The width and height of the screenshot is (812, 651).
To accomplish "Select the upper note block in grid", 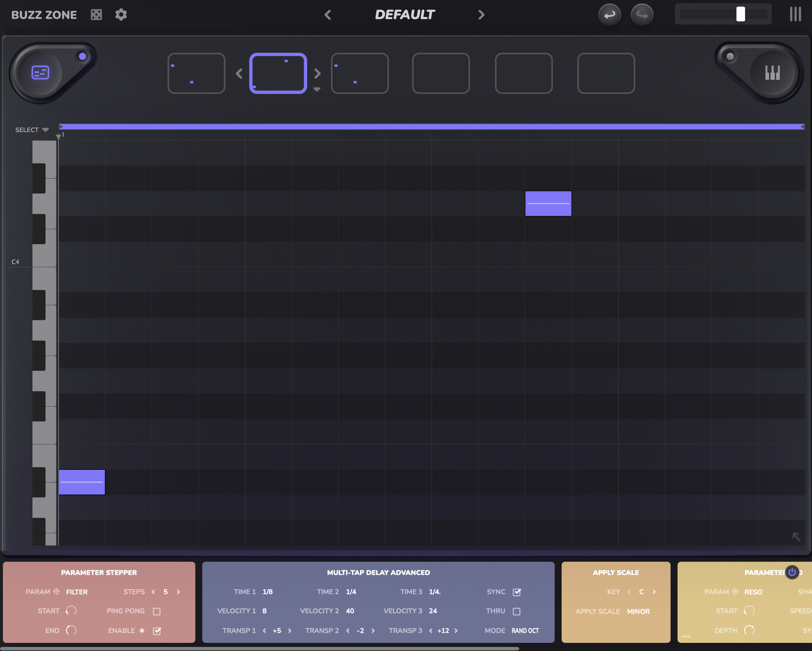I will 548,203.
